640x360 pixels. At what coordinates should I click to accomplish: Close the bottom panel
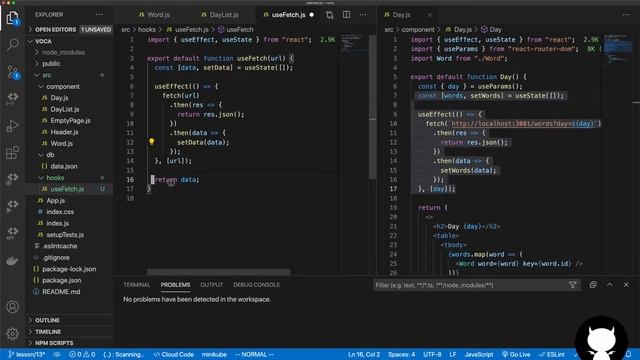pos(626,285)
